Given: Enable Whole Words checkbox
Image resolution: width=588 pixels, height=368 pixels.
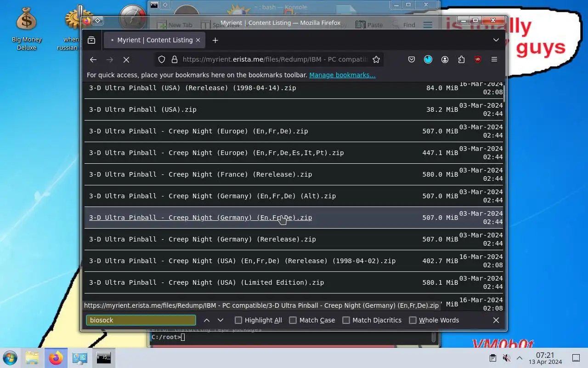Looking at the screenshot, I should point(413,320).
